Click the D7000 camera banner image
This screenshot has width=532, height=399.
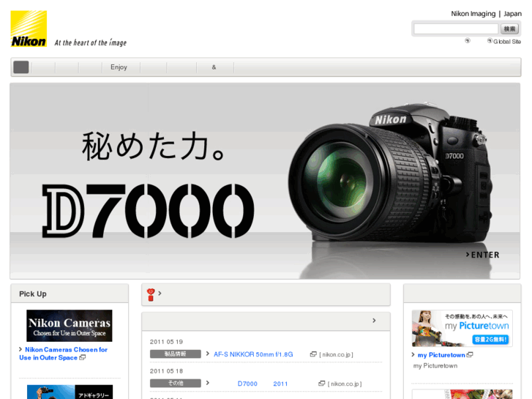pyautogui.click(x=265, y=181)
